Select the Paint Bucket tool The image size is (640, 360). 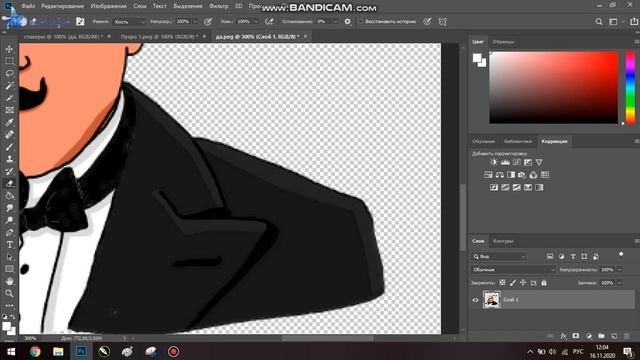tap(9, 196)
